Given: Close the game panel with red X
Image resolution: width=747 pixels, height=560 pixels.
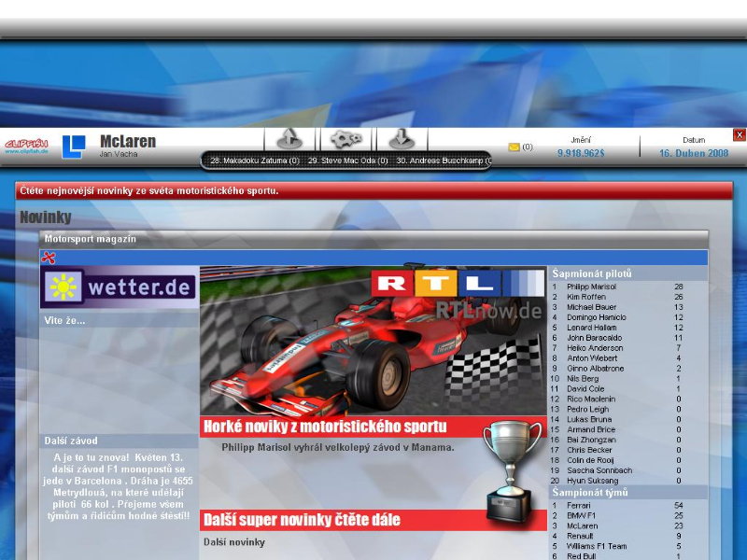Looking at the screenshot, I should tap(740, 135).
